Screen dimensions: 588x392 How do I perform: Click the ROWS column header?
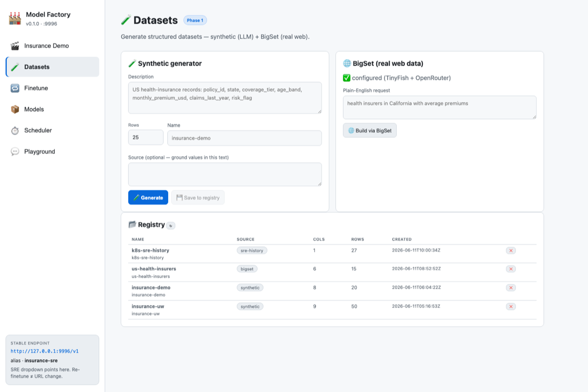(358, 239)
